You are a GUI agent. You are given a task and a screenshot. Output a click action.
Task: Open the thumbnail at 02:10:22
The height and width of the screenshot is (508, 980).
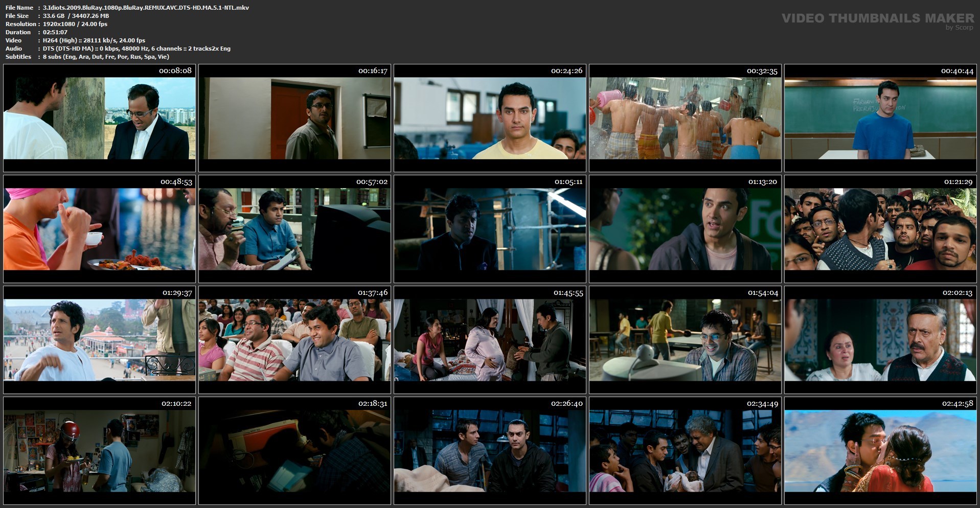(x=99, y=451)
